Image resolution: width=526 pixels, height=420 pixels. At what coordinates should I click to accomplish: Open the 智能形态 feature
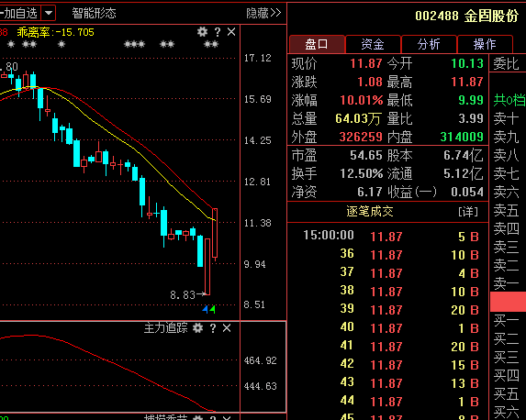click(94, 13)
